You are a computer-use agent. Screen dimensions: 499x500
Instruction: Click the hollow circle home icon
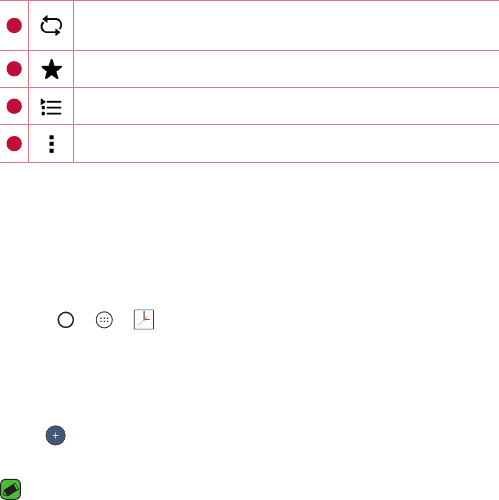tap(66, 320)
